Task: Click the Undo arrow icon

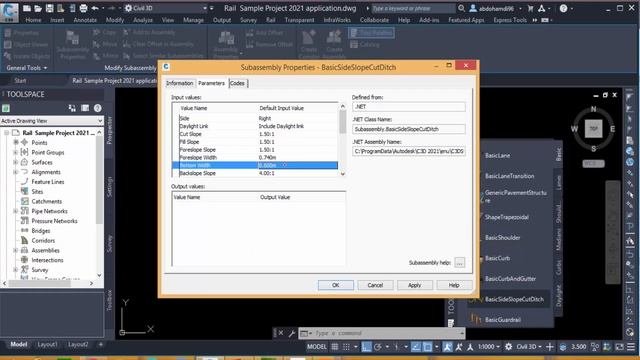Action: click(95, 8)
